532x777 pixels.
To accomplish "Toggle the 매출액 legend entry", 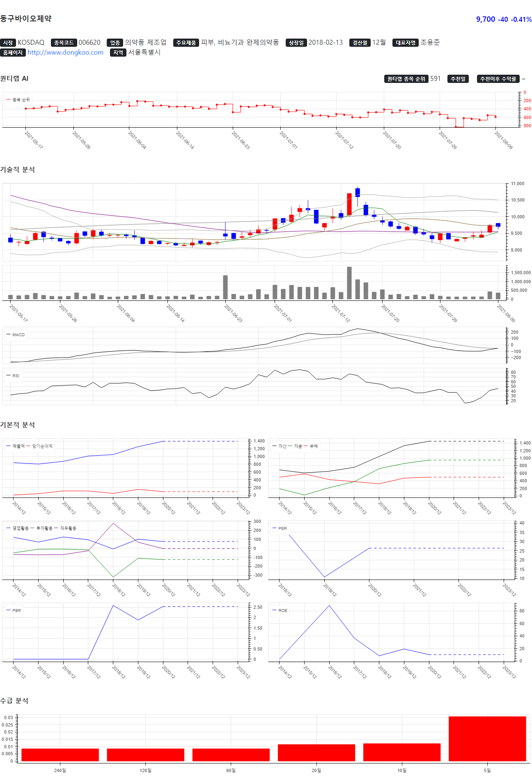I will pos(16,446).
